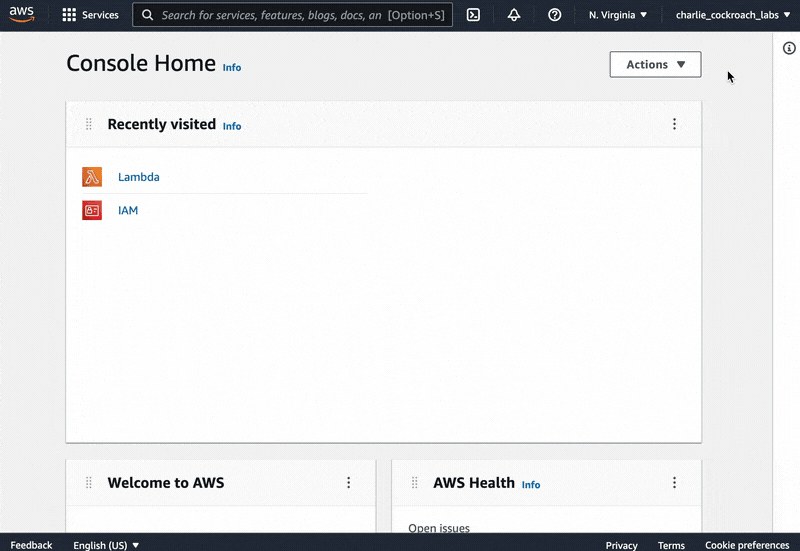Image resolution: width=800 pixels, height=551 pixels.
Task: Click Info link next to Console Home
Action: (x=232, y=67)
